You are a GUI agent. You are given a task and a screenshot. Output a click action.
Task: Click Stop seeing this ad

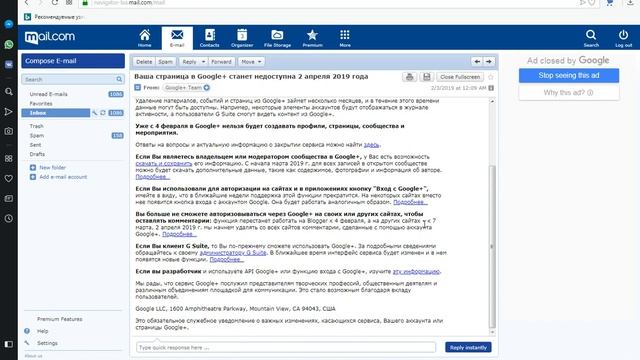pos(569,76)
